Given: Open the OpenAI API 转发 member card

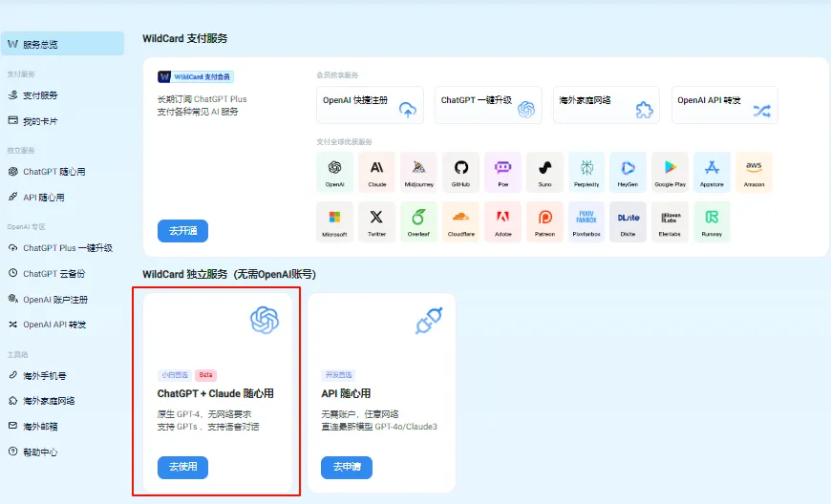Looking at the screenshot, I should (724, 105).
